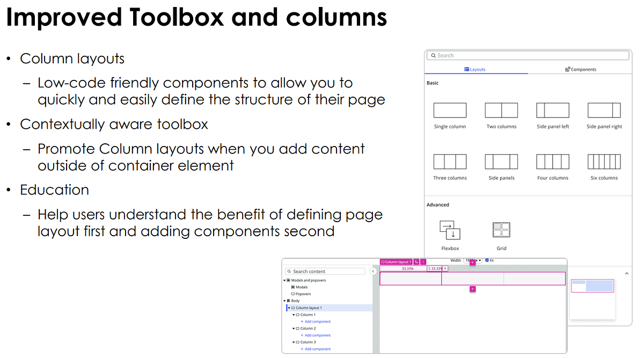Select Column layout 1 in tree
644x358 pixels.
click(x=309, y=308)
